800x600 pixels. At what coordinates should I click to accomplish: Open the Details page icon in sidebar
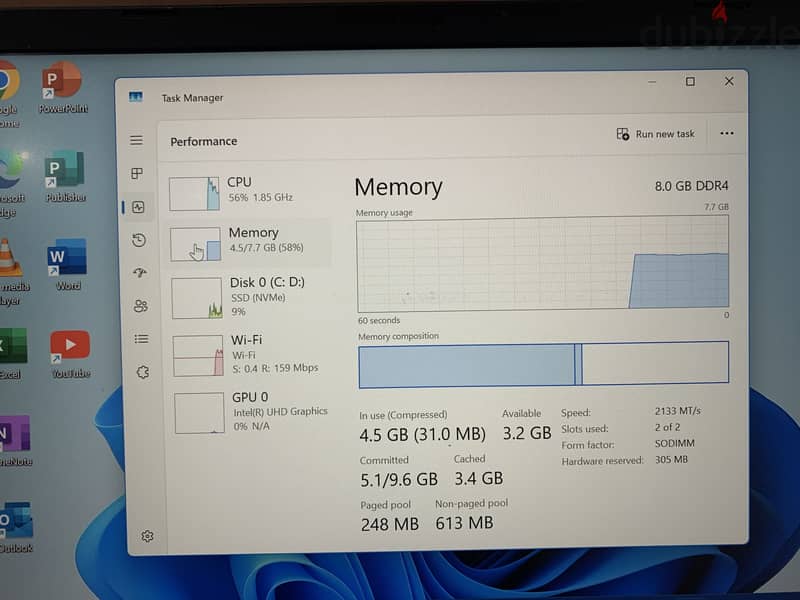141,339
